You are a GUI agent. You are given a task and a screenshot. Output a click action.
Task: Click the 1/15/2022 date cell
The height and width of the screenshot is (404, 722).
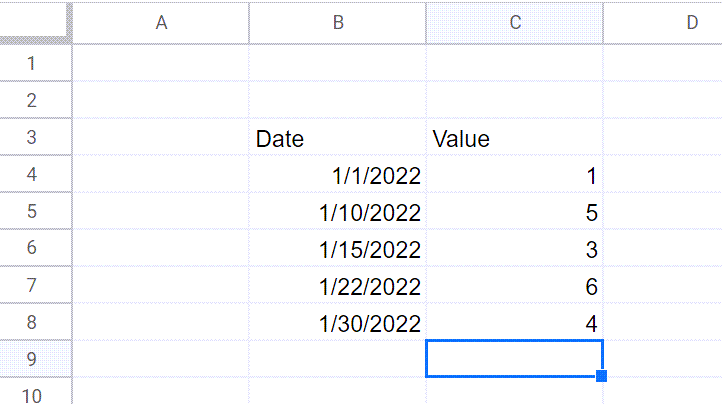tap(338, 250)
